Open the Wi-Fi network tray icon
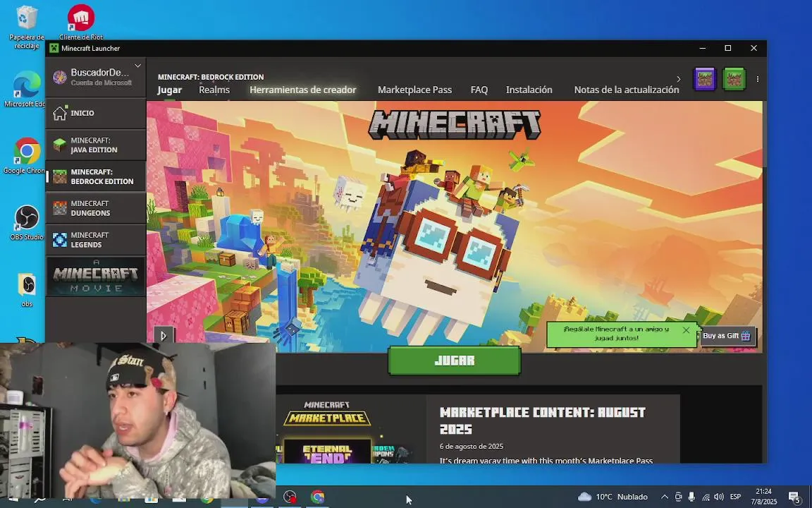812x508 pixels. pos(706,497)
